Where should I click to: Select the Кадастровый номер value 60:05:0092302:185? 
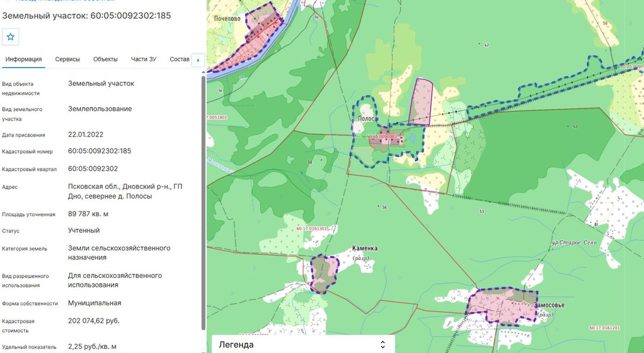click(x=100, y=151)
